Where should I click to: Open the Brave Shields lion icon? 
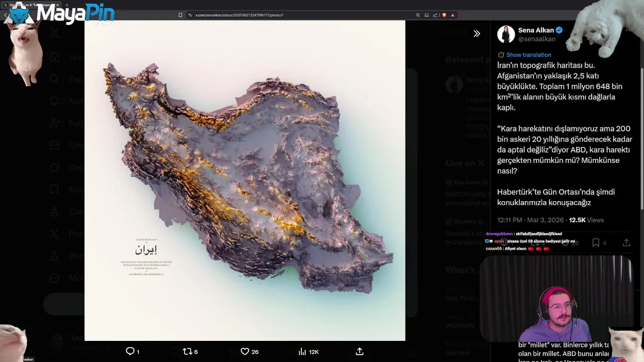coord(444,15)
